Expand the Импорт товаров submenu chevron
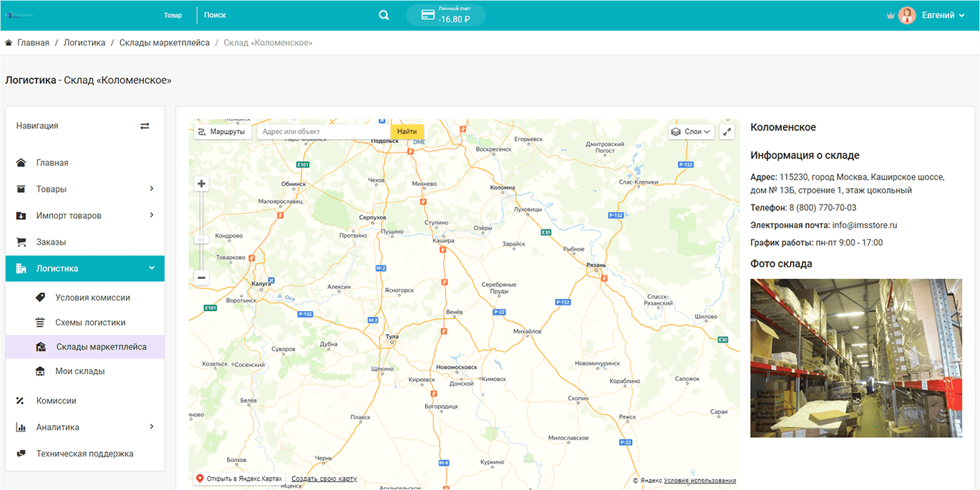 click(x=152, y=215)
